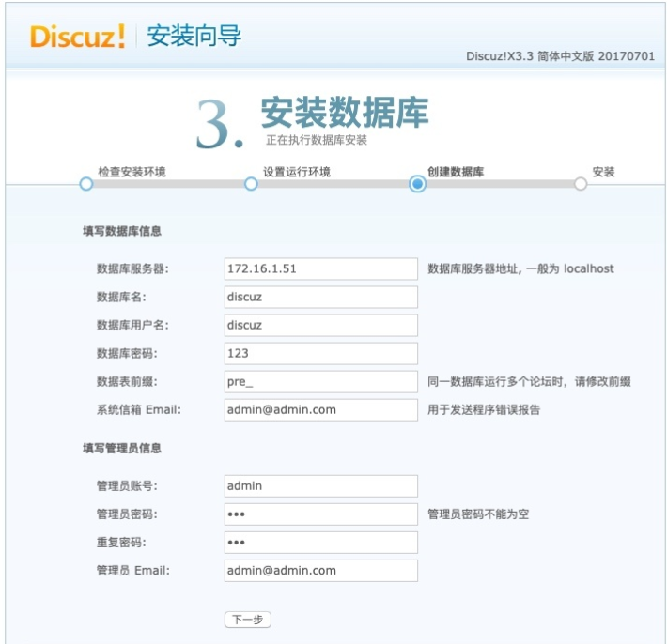Focus the 数据库密码 field containing 123
The image size is (667, 644).
(x=320, y=353)
